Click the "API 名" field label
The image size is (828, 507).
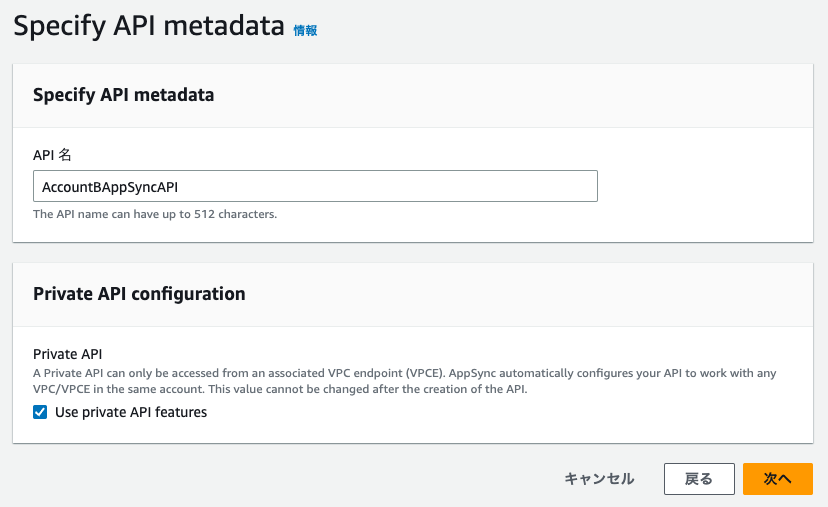tap(52, 155)
